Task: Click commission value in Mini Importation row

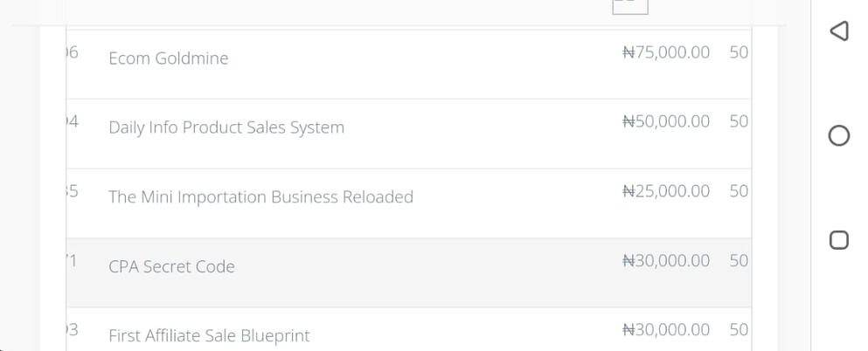Action: (x=739, y=191)
